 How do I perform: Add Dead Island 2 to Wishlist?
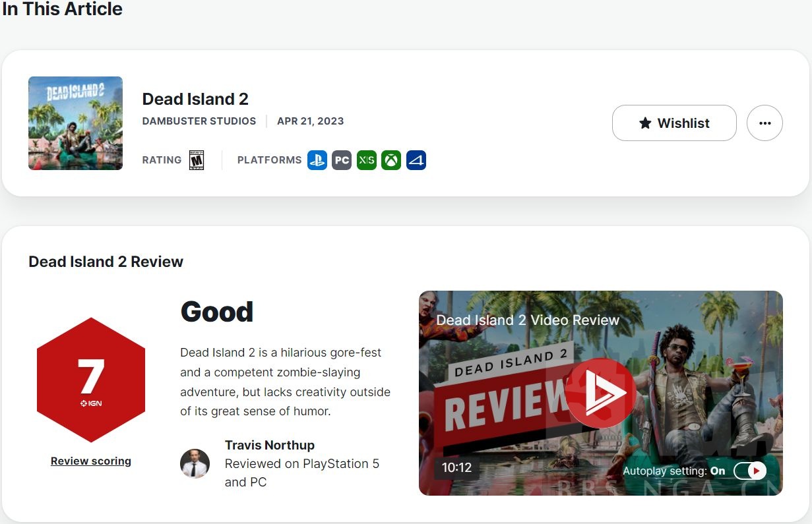pos(674,123)
